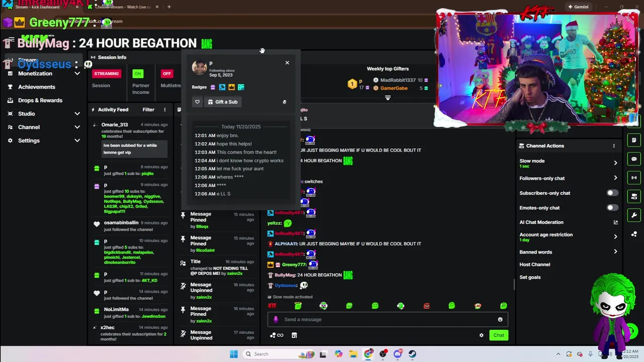Select the red angry emote in emote bar
Viewport: 644px width, 362px height.
pyautogui.click(x=427, y=306)
